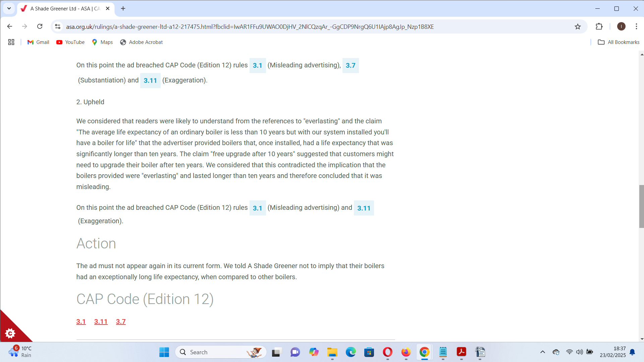This screenshot has width=644, height=362.
Task: Open the Chrome extensions puzzle icon
Action: (x=599, y=26)
